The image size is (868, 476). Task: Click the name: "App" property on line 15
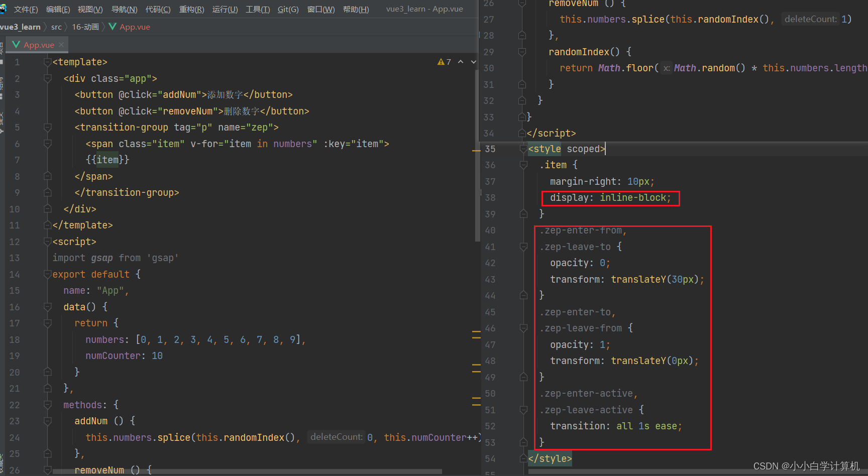(x=96, y=290)
